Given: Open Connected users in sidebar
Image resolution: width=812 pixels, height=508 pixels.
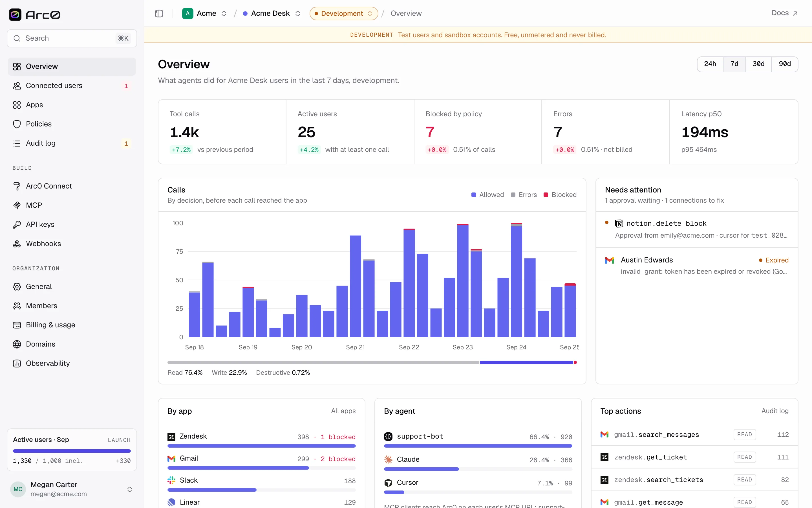Looking at the screenshot, I should (x=72, y=86).
